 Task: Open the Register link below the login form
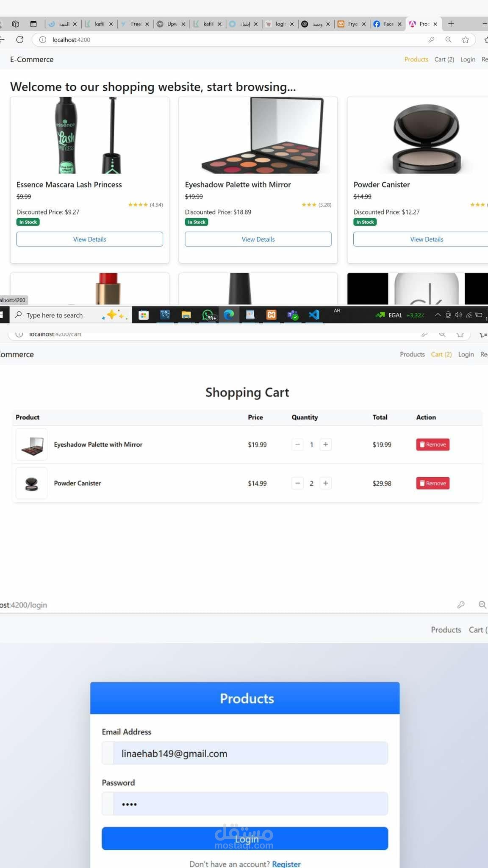[286, 864]
